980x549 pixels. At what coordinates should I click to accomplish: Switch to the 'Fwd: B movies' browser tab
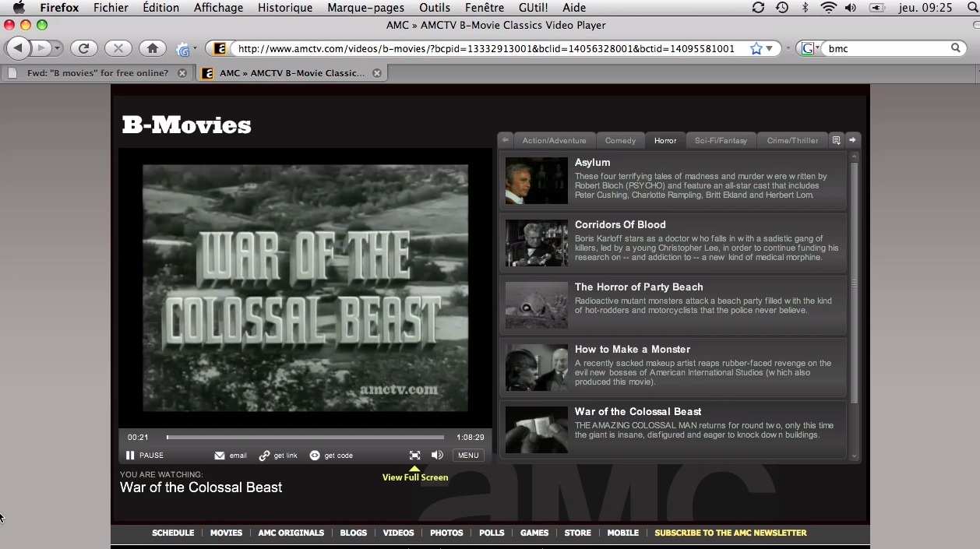97,73
